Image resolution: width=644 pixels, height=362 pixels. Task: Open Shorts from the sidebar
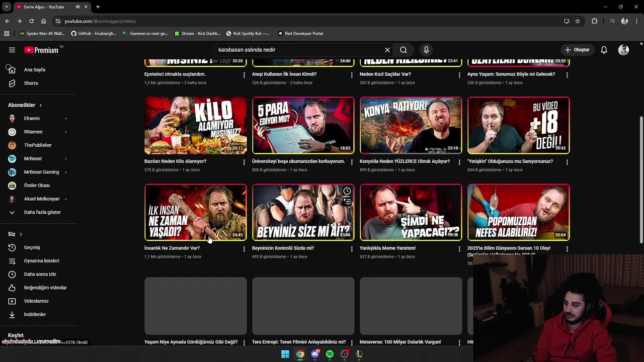coord(31,83)
